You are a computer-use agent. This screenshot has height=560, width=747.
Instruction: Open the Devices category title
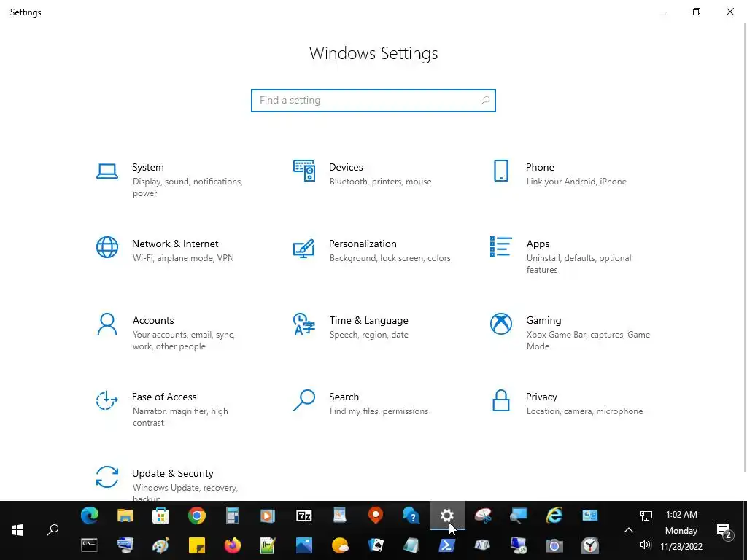(346, 167)
